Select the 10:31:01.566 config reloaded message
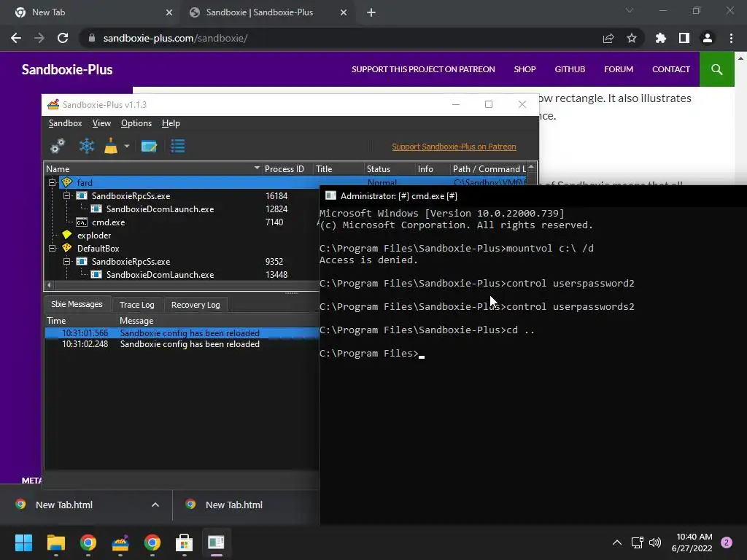This screenshot has height=560, width=747. click(182, 332)
